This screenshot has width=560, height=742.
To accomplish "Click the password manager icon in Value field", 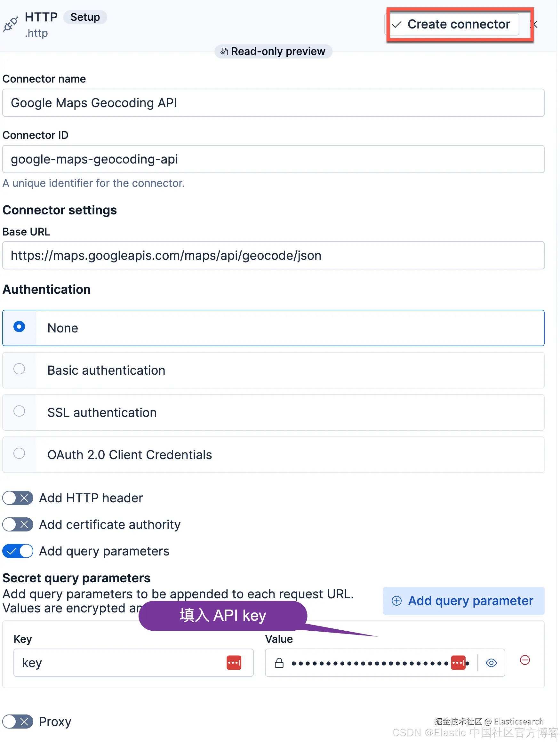I will click(x=458, y=663).
